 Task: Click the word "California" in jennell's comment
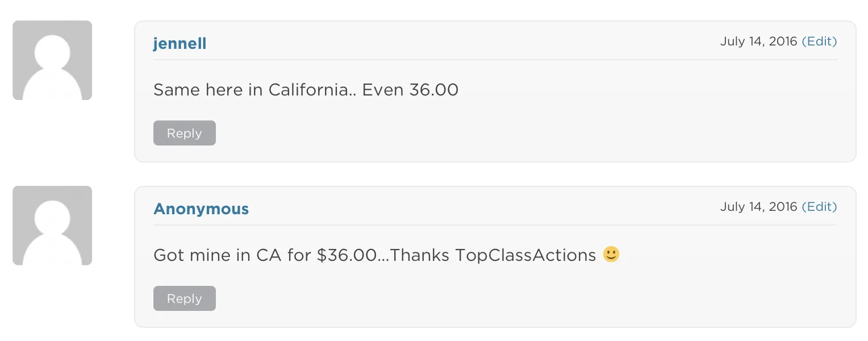(310, 90)
